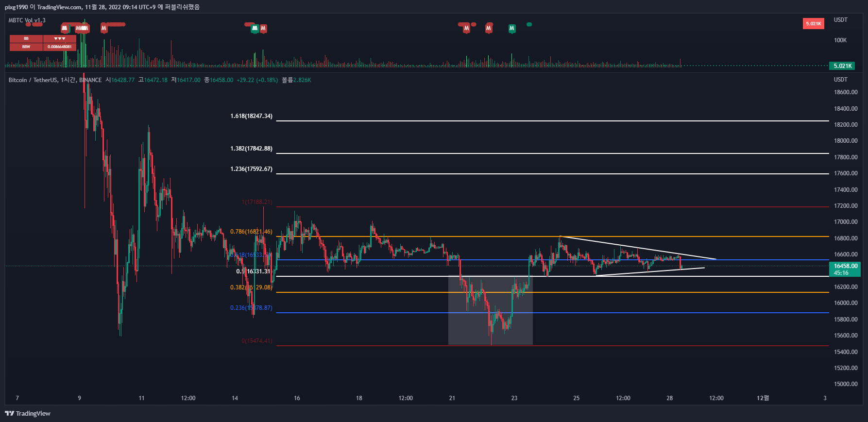Click the green 5.021K volume axis label

tap(843, 66)
